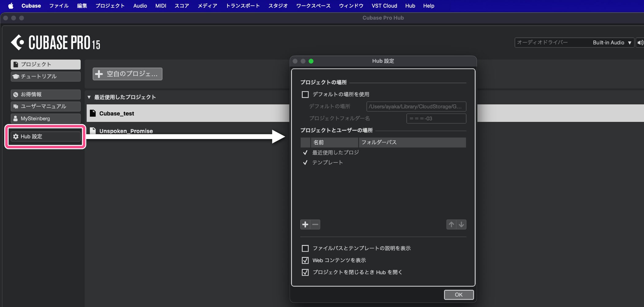Open the トランスポート menu
Viewport: 644px width, 307px height.
[x=243, y=6]
